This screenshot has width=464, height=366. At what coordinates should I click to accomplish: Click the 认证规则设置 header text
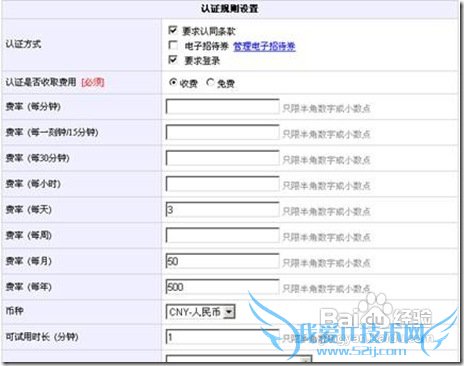point(229,8)
